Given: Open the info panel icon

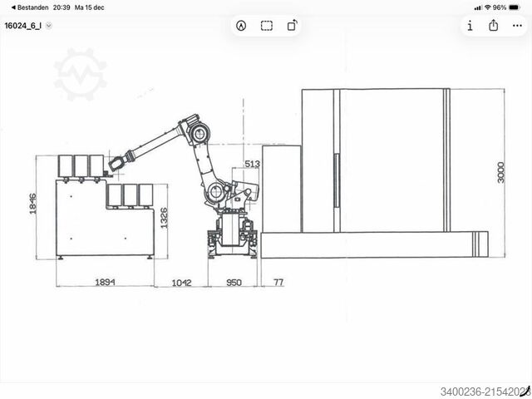Looking at the screenshot, I should tap(470, 26).
